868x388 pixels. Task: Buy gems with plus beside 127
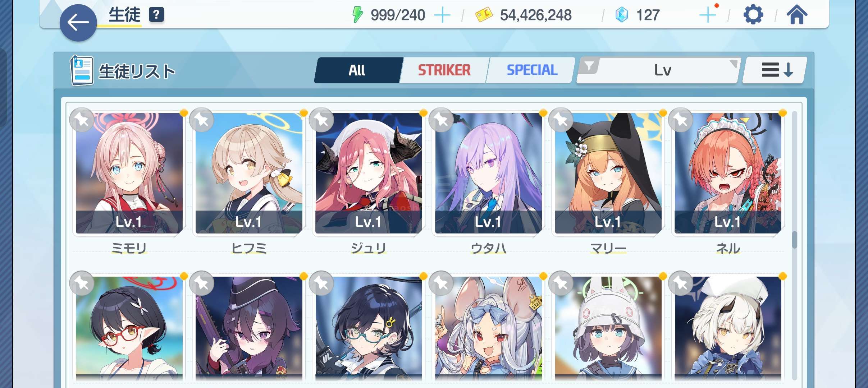tap(708, 15)
